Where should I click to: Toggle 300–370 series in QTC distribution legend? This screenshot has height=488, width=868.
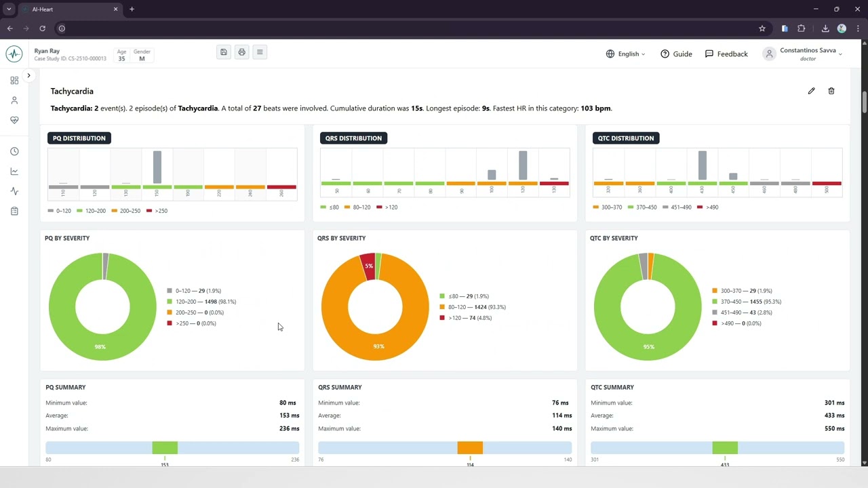click(608, 207)
